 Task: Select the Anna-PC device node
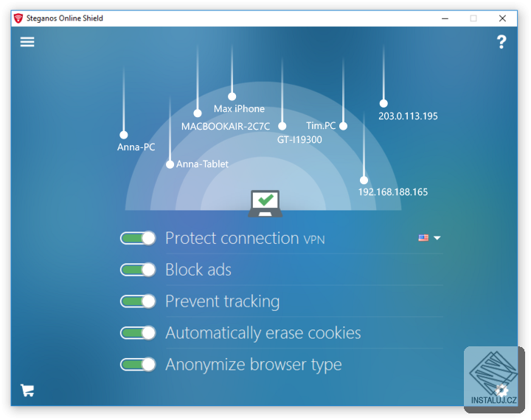click(x=124, y=135)
